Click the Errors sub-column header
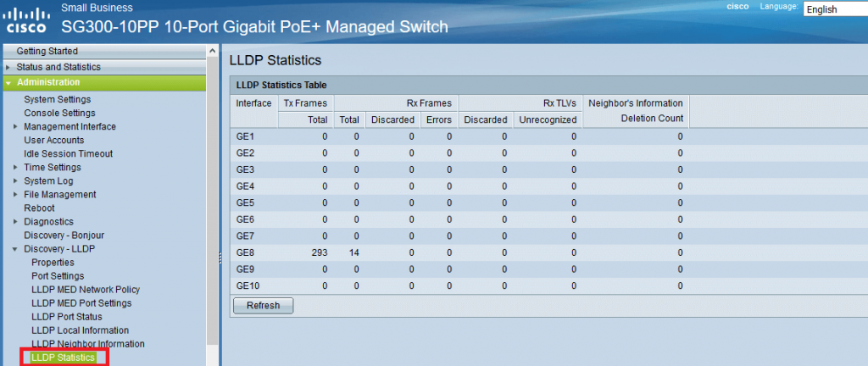Image resolution: width=868 pixels, height=366 pixels. point(439,119)
